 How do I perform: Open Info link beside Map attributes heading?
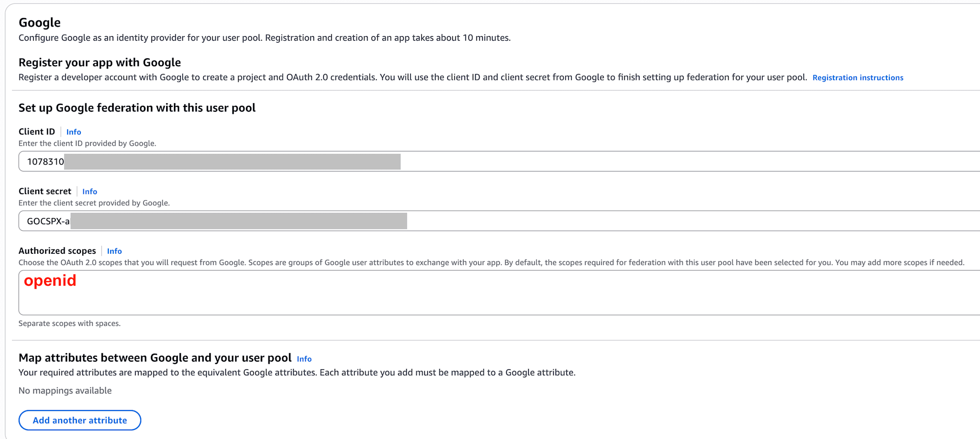[x=304, y=359]
